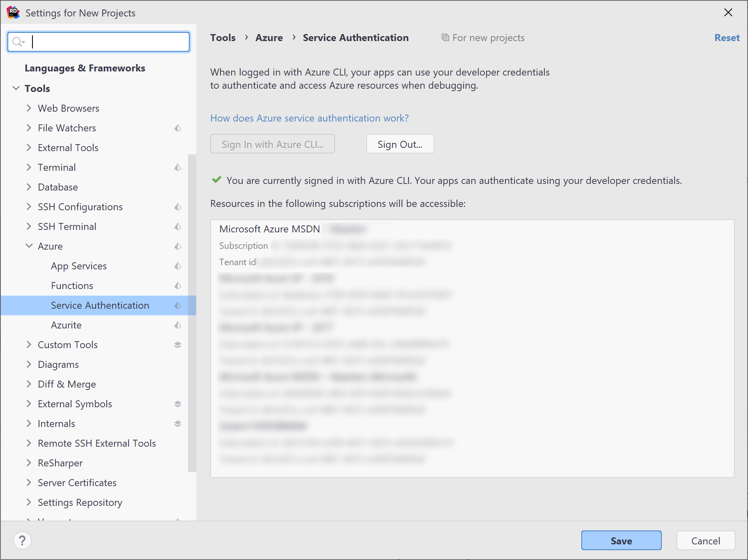Click the modified-settings droplet beside Azure

[178, 246]
